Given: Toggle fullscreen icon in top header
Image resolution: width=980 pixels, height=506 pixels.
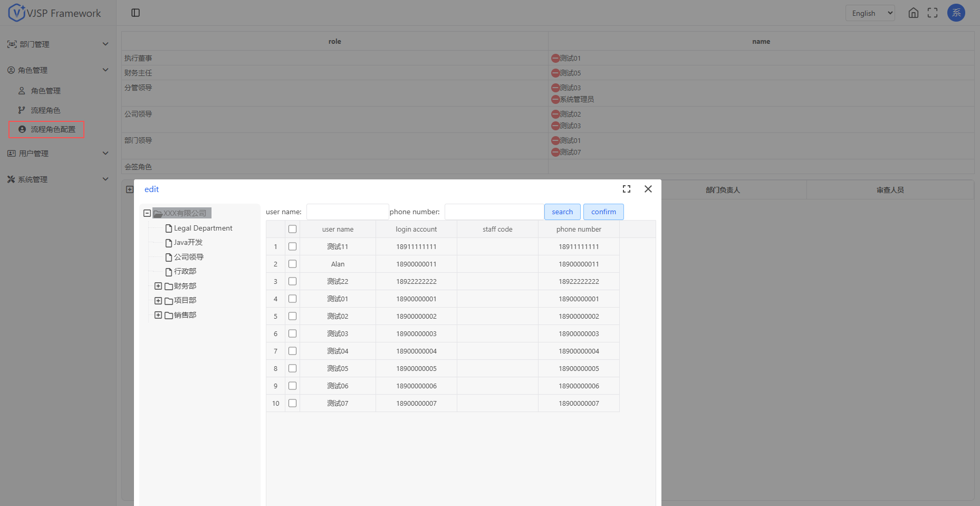Looking at the screenshot, I should [x=933, y=13].
